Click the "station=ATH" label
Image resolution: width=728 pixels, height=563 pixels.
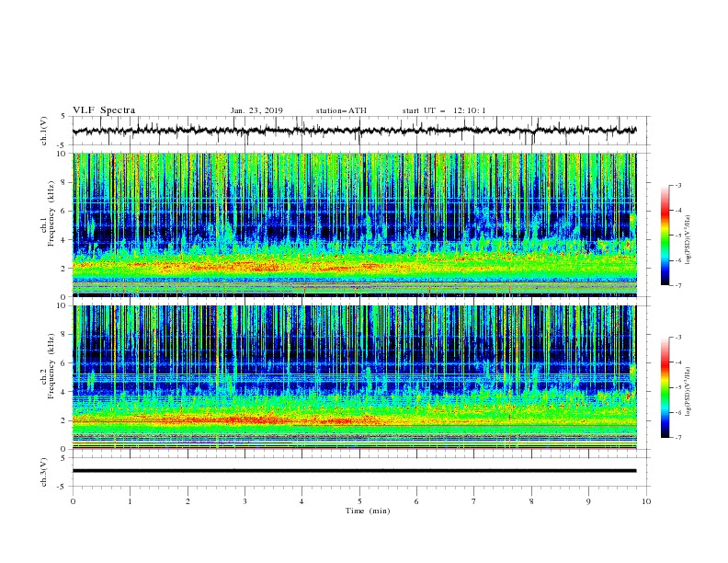point(341,110)
